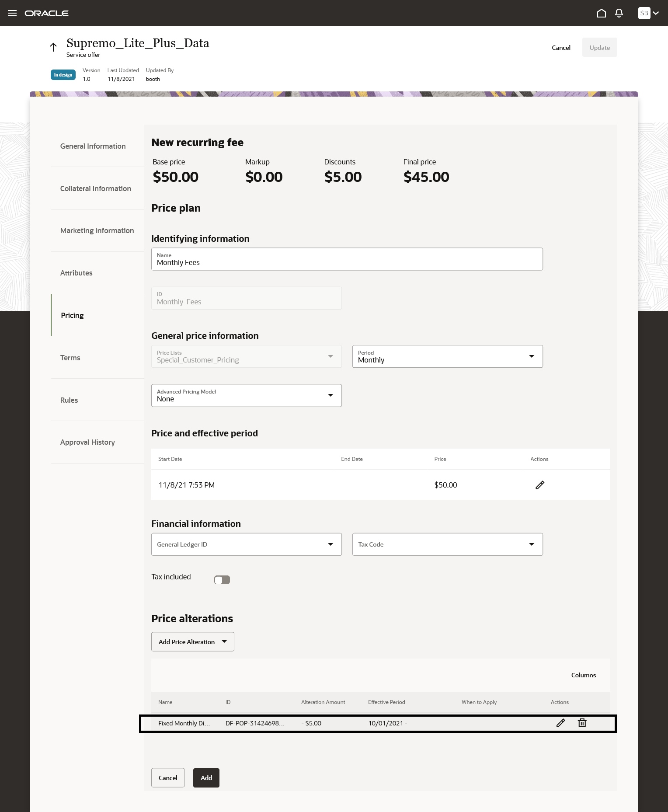Expand the Advanced Pricing Model dropdown
Viewport: 668px width, 812px height.
(x=246, y=395)
